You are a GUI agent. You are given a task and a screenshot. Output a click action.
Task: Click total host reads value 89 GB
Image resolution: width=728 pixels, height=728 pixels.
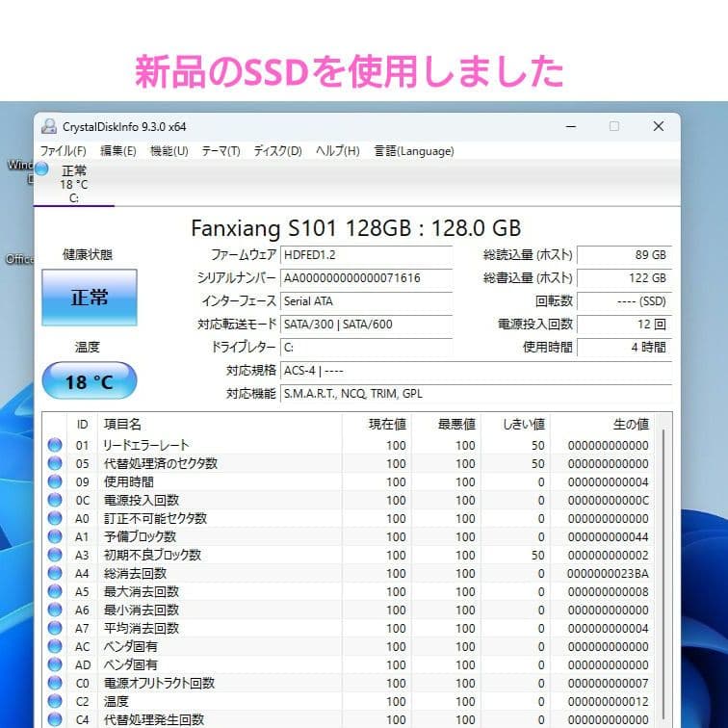624,255
